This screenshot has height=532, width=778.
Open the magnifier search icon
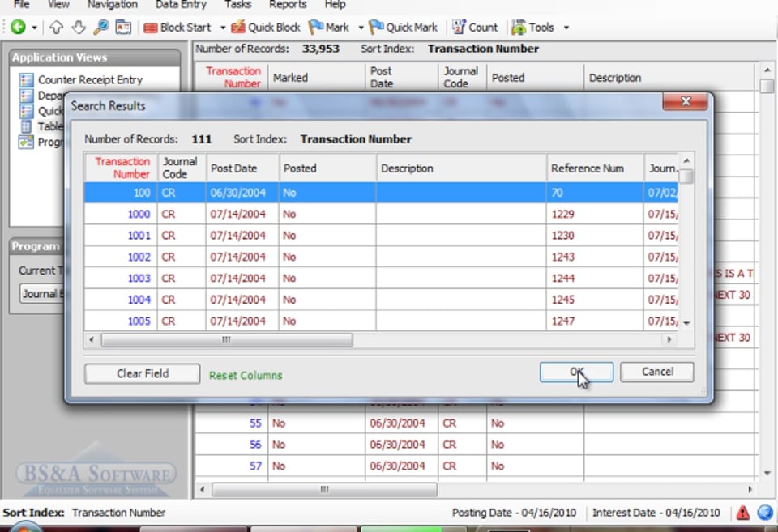pyautogui.click(x=100, y=27)
